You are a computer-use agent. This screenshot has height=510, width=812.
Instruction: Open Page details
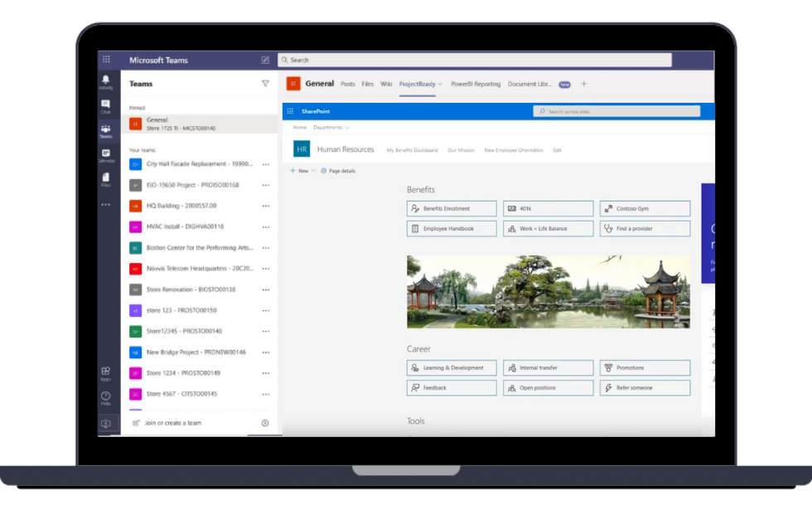point(338,171)
